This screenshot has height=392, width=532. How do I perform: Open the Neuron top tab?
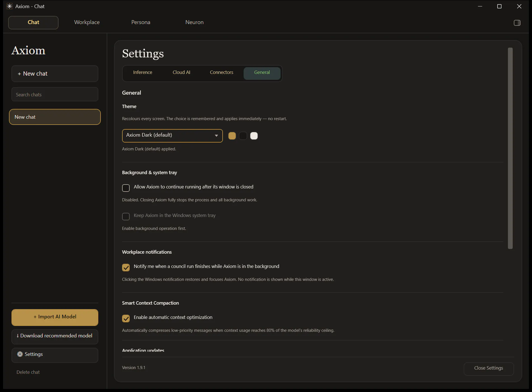(194, 22)
